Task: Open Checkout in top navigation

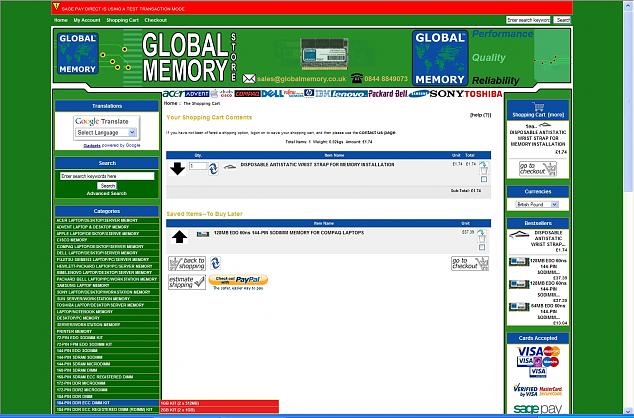Action: (x=156, y=20)
